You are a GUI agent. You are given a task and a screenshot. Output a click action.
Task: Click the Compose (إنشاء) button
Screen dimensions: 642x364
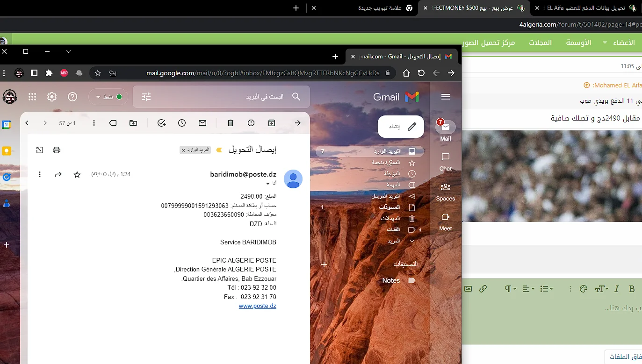pyautogui.click(x=401, y=127)
